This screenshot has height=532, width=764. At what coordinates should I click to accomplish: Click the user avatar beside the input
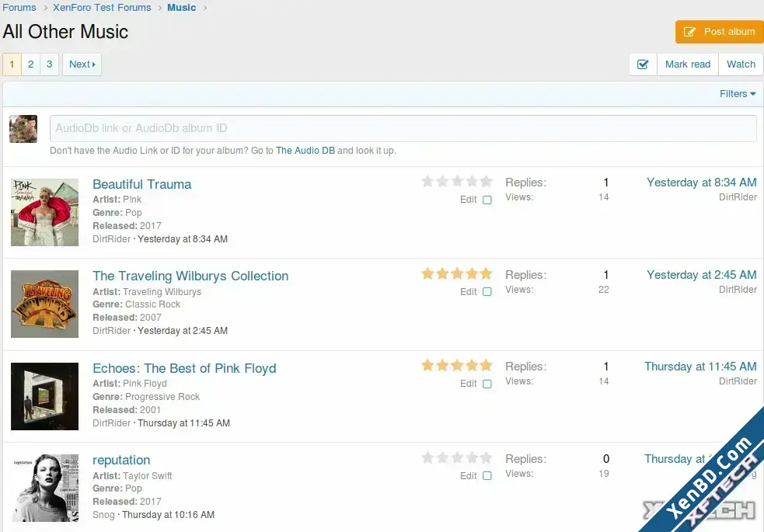(23, 129)
